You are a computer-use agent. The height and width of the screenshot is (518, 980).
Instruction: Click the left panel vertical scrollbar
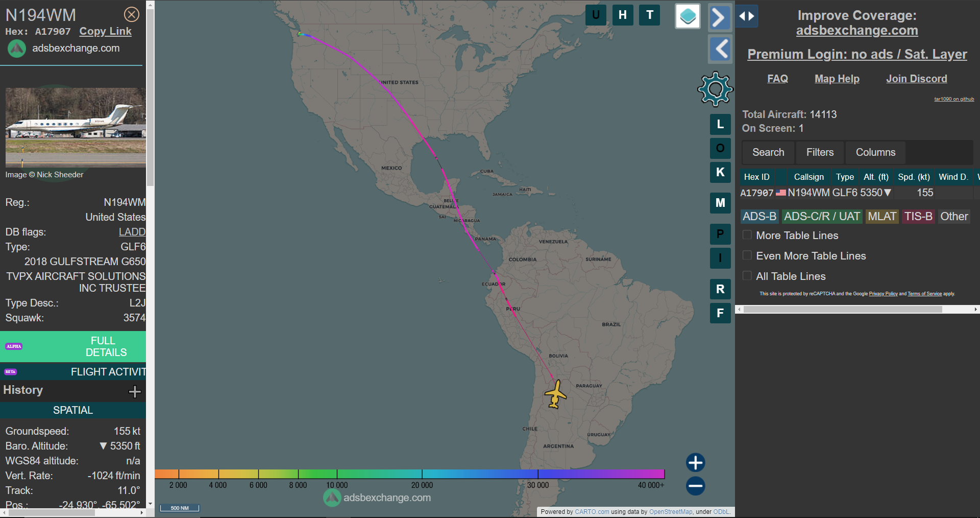pos(150,97)
